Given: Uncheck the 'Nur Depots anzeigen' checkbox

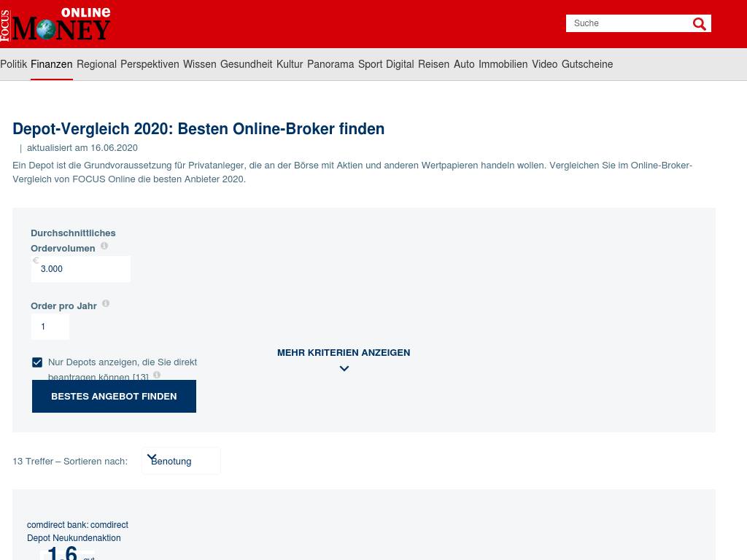Looking at the screenshot, I should tap(37, 362).
